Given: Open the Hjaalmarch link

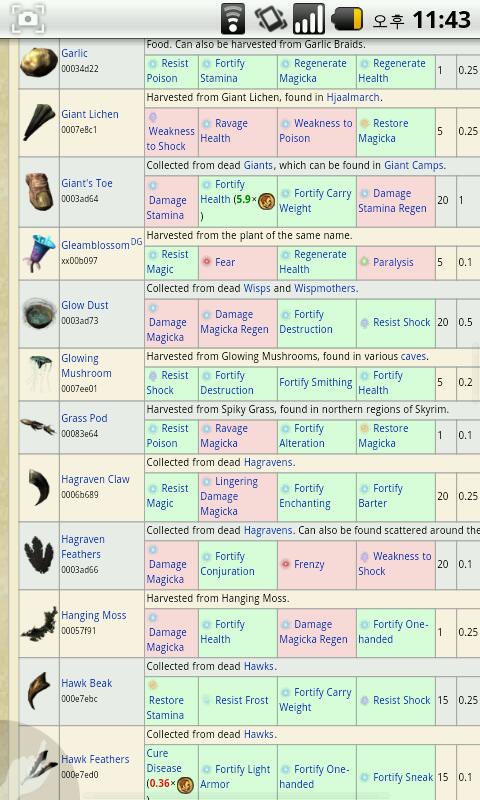Looking at the screenshot, I should 353,97.
